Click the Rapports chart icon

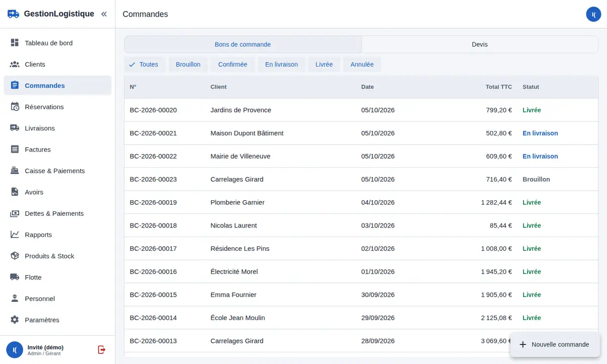pyautogui.click(x=15, y=235)
